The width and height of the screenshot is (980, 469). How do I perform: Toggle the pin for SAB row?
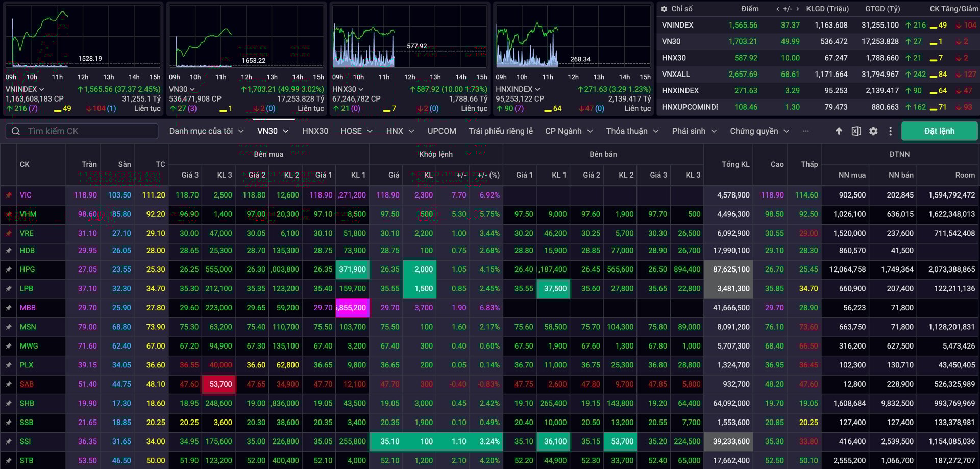(9, 384)
